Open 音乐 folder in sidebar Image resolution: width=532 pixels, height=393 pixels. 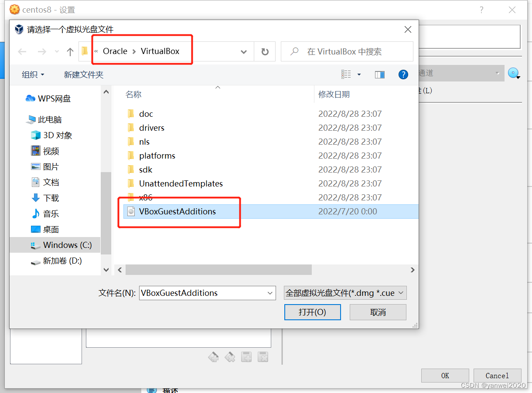[45, 213]
